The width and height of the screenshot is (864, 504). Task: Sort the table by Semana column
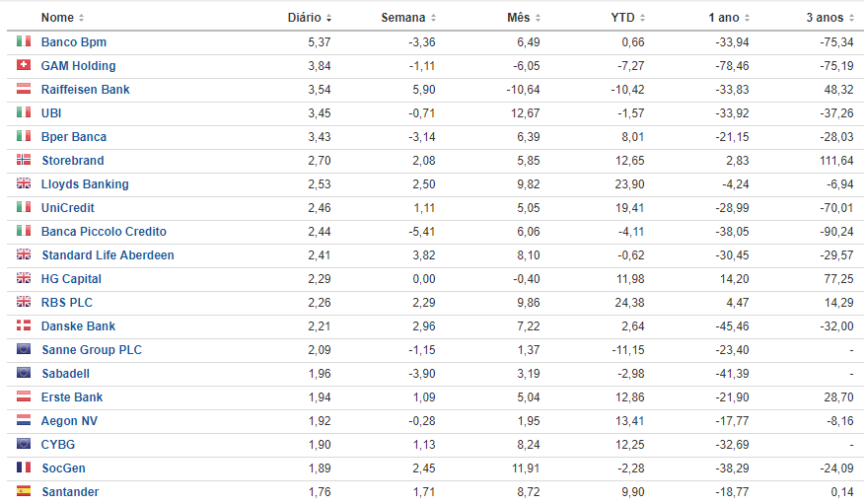408,18
